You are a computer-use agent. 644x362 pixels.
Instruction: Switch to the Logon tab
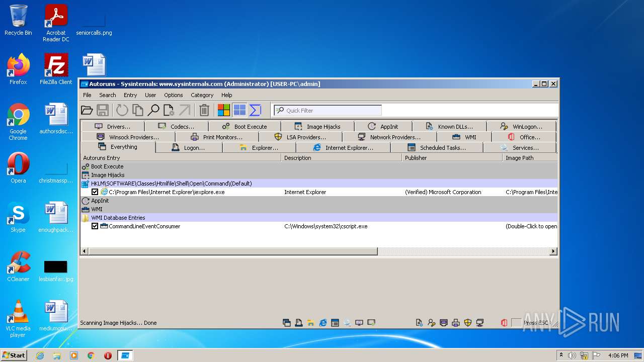pyautogui.click(x=189, y=148)
